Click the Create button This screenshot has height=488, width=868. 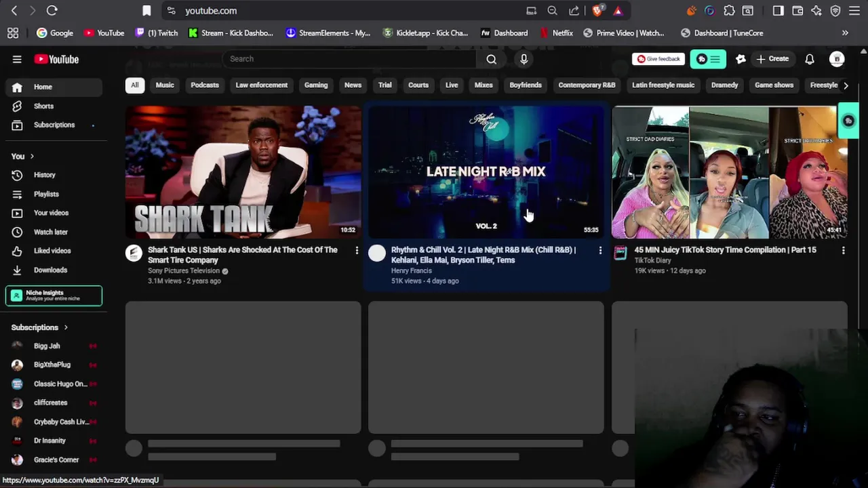pos(772,59)
